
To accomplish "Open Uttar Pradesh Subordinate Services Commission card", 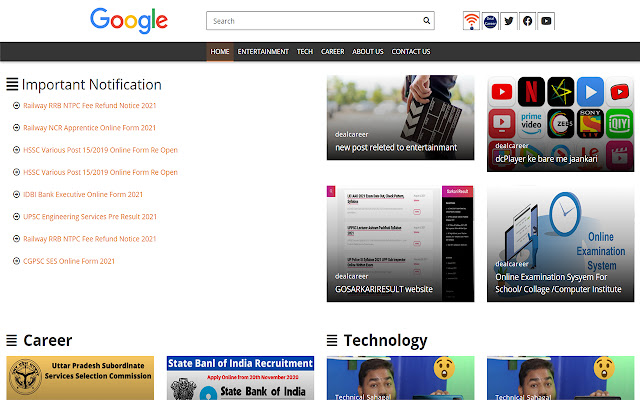I will pos(80,378).
